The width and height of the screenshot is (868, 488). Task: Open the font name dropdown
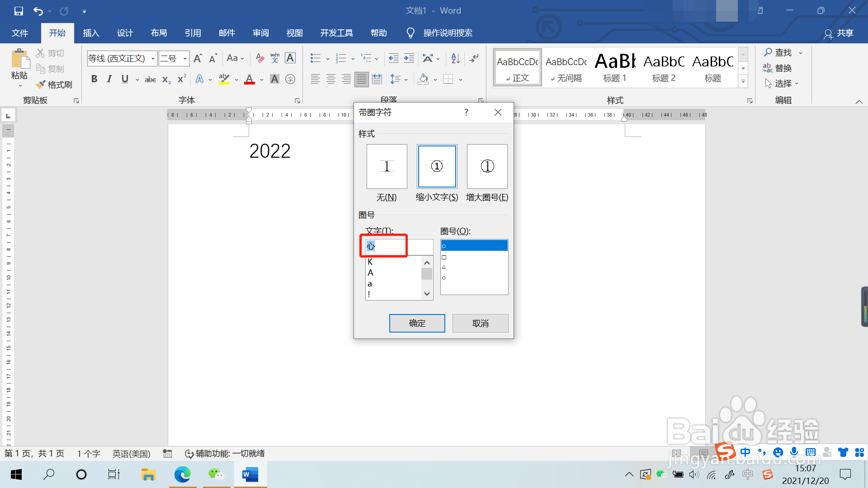153,58
